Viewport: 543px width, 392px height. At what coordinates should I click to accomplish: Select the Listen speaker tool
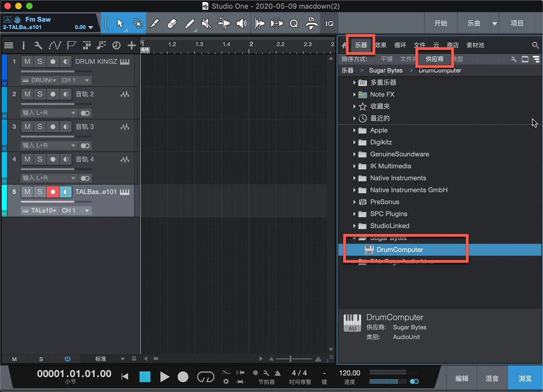click(241, 23)
